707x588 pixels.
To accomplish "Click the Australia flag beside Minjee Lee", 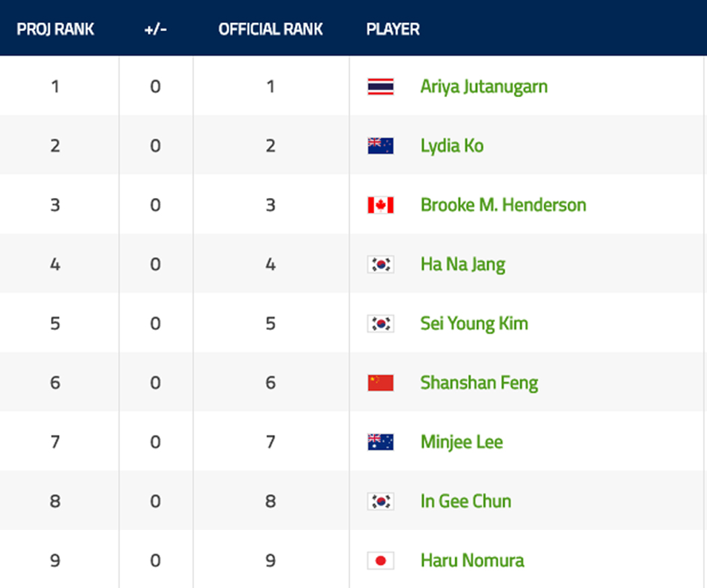I will [x=380, y=442].
